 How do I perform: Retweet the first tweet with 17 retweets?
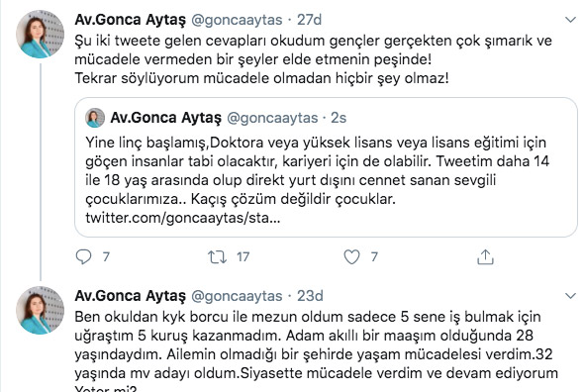point(218,257)
